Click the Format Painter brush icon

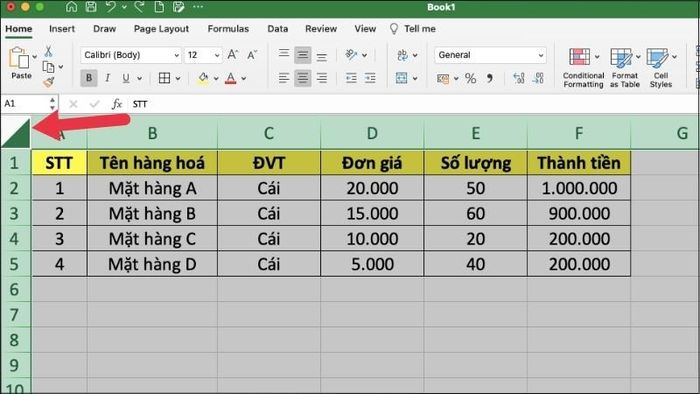tap(49, 82)
